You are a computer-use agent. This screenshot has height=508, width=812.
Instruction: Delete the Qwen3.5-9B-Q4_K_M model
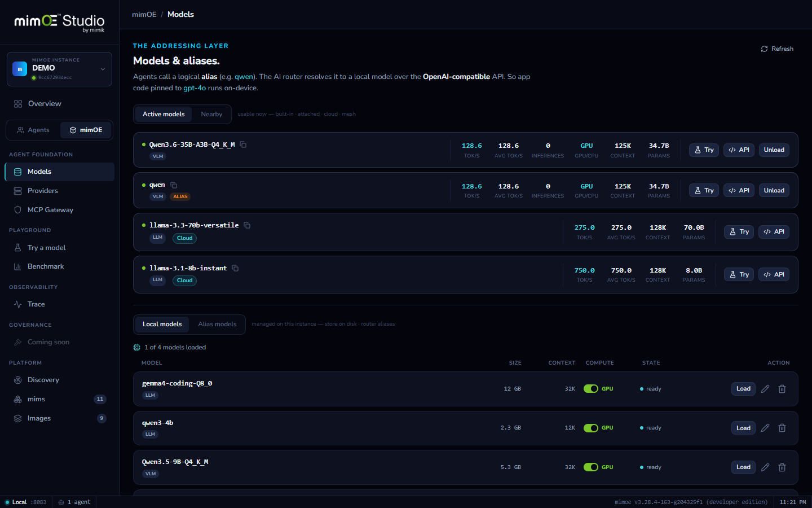coord(782,467)
